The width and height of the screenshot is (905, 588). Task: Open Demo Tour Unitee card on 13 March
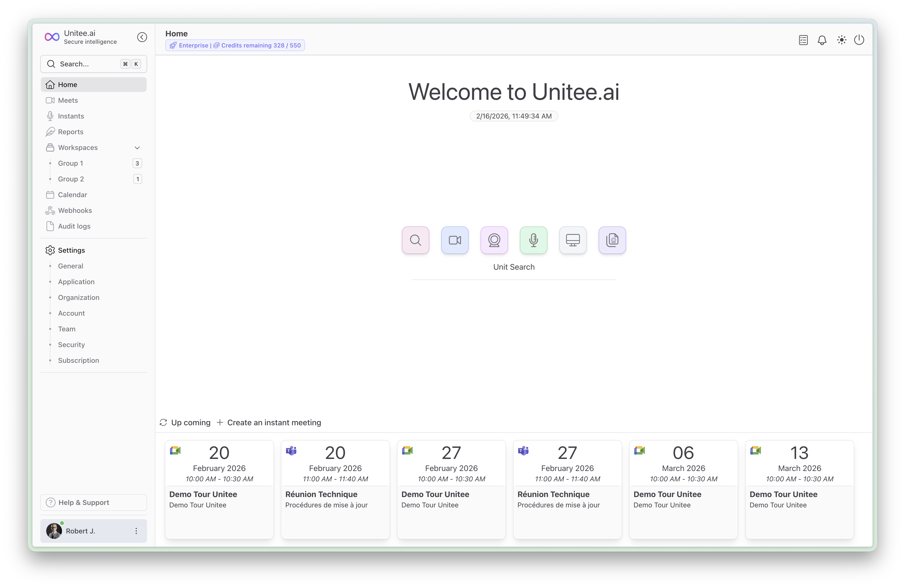[x=800, y=490]
